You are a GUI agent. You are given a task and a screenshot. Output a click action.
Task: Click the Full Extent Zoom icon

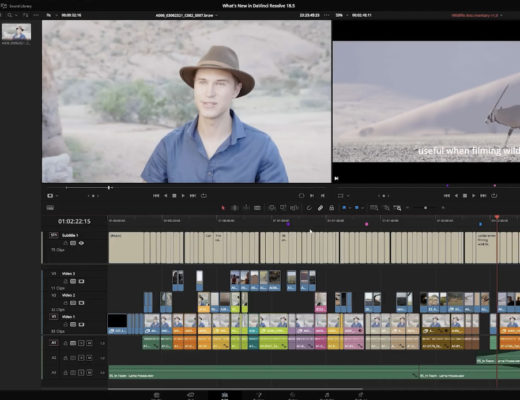coord(374,208)
